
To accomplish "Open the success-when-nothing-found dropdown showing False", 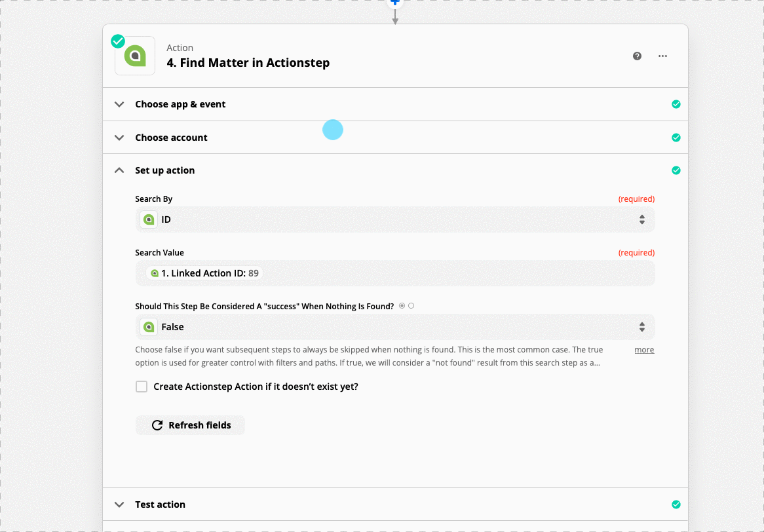I will [x=395, y=327].
